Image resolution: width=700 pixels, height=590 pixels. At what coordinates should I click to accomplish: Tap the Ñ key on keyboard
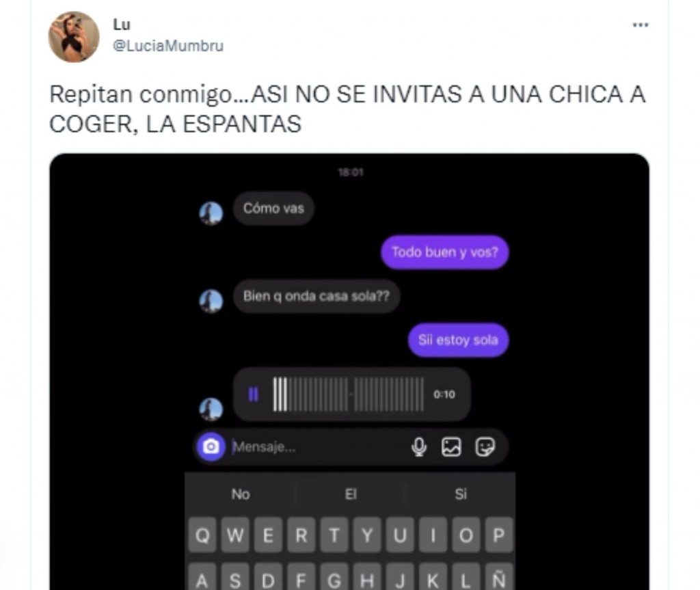498,579
